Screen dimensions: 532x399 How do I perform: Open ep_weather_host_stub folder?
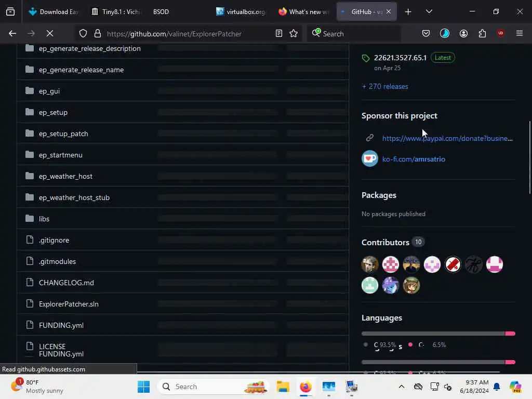[74, 198]
